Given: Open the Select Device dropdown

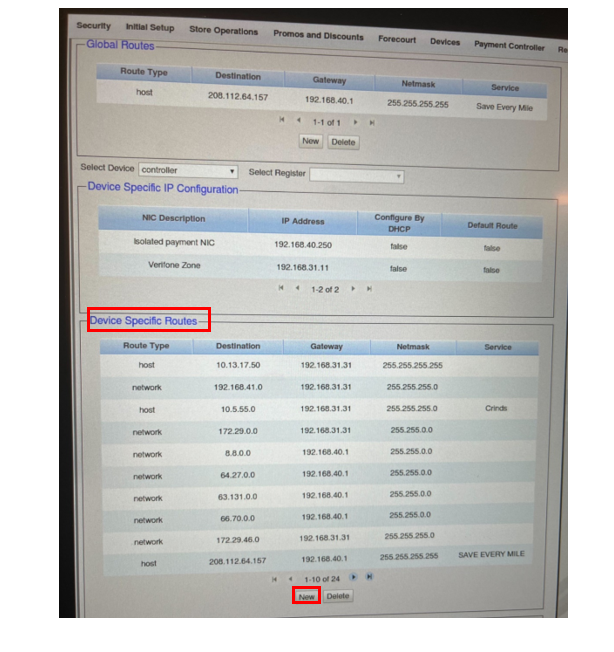Looking at the screenshot, I should coord(188,170).
